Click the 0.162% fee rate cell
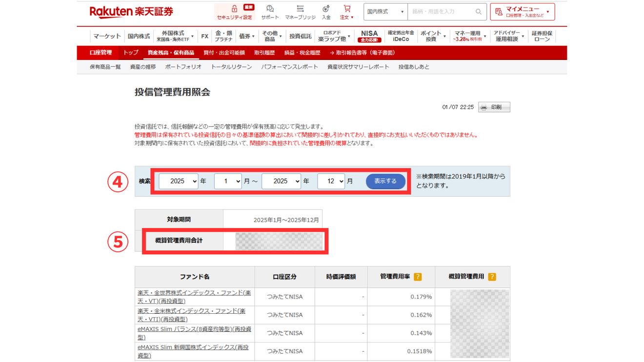 point(401,315)
